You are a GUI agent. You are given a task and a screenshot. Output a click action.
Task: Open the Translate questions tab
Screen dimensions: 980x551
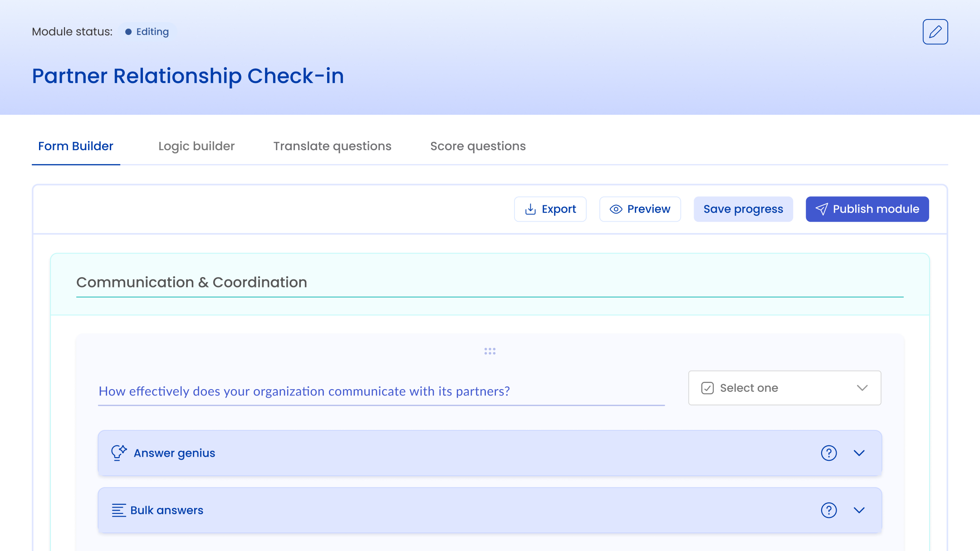332,146
